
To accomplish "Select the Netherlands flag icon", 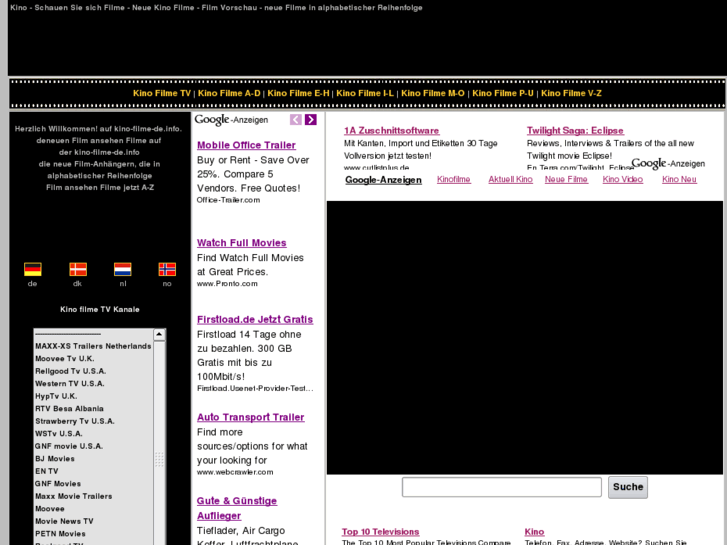I will tap(123, 269).
